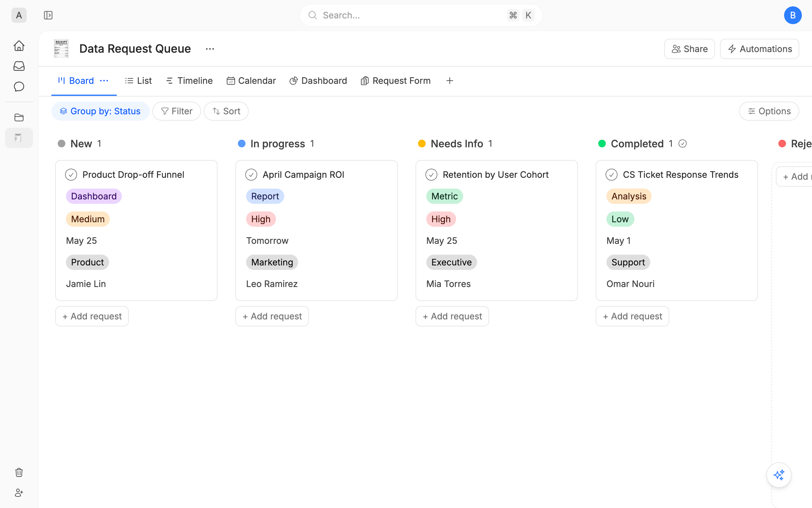
Task: Add request in the In progress column
Action: point(272,316)
